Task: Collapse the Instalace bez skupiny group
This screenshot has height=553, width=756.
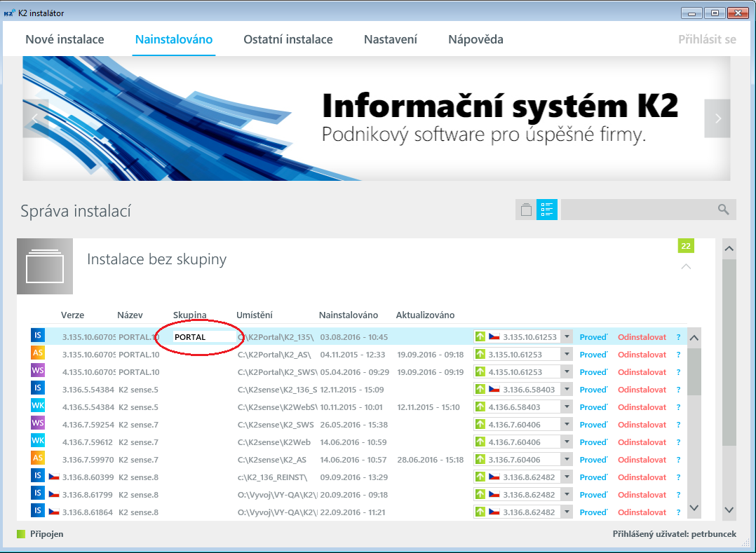Action: click(686, 266)
